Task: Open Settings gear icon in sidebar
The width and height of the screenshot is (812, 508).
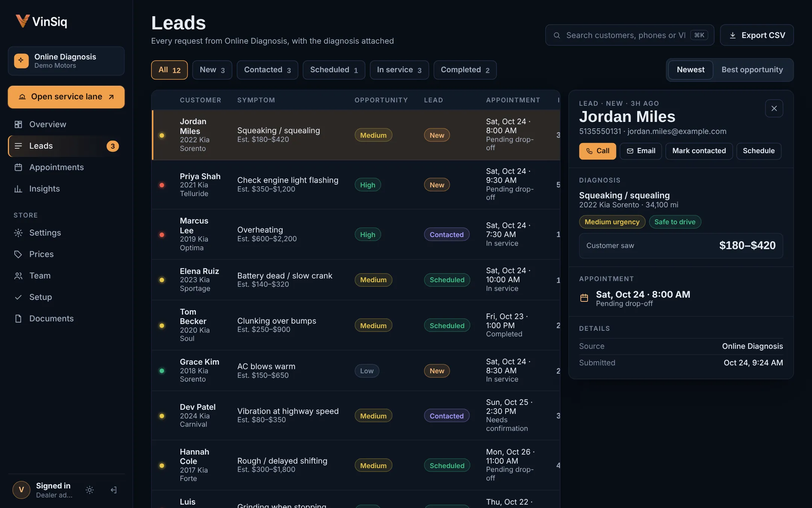Action: click(18, 233)
